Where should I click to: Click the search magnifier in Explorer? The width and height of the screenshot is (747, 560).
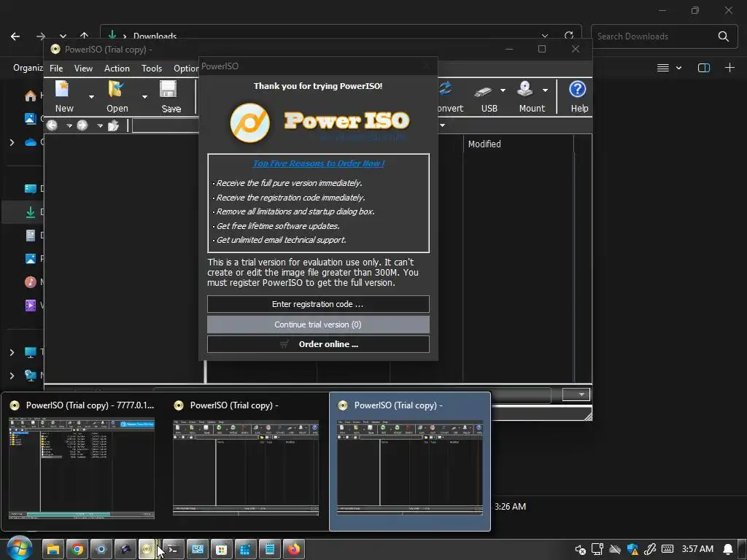pos(723,36)
